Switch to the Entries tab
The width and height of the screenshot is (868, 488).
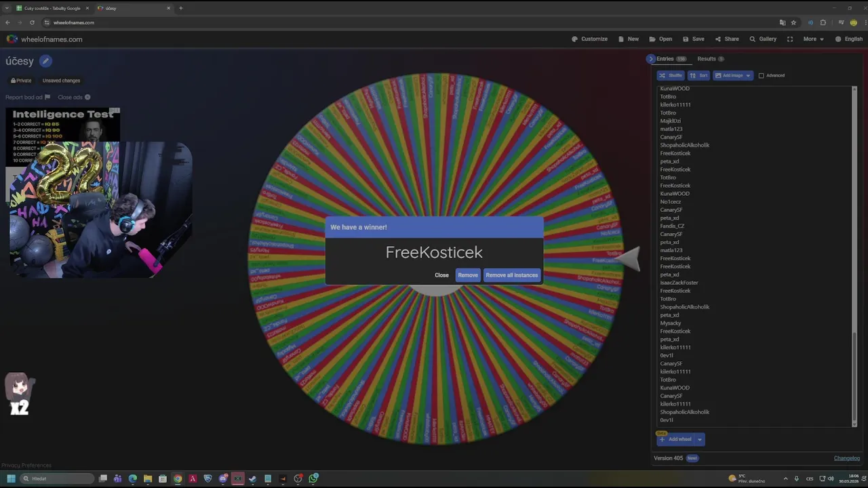pos(671,59)
